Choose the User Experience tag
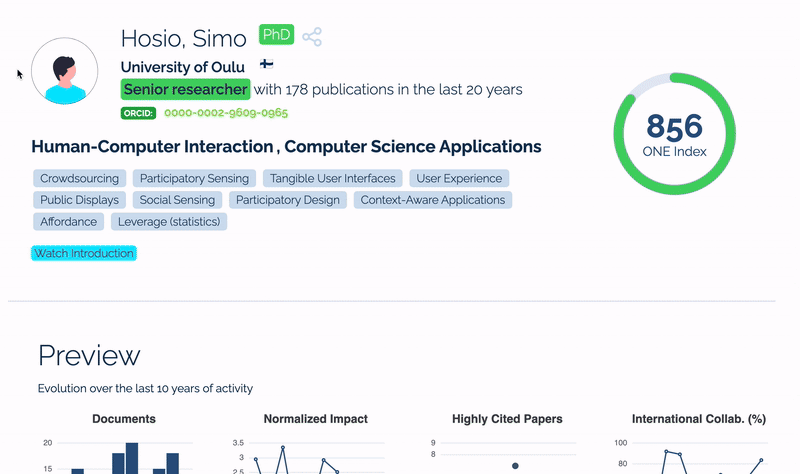The height and width of the screenshot is (474, 800). 459,179
